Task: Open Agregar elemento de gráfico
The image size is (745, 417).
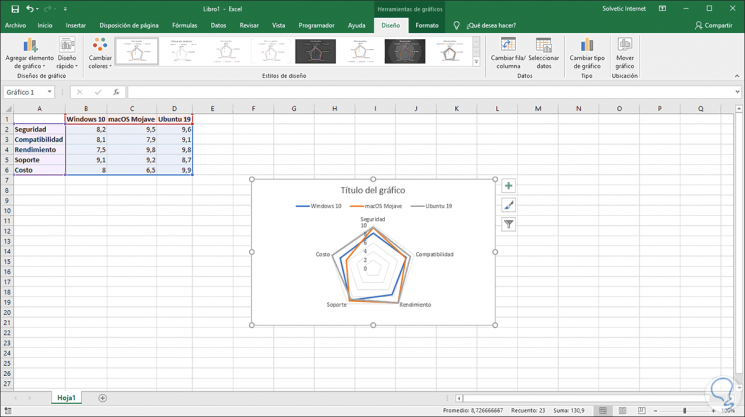Action: click(29, 53)
